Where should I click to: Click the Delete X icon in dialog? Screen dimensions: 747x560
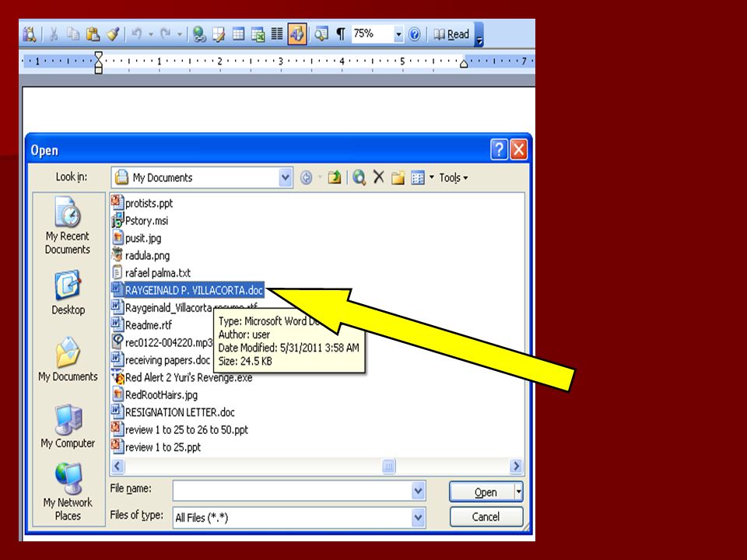pyautogui.click(x=379, y=177)
